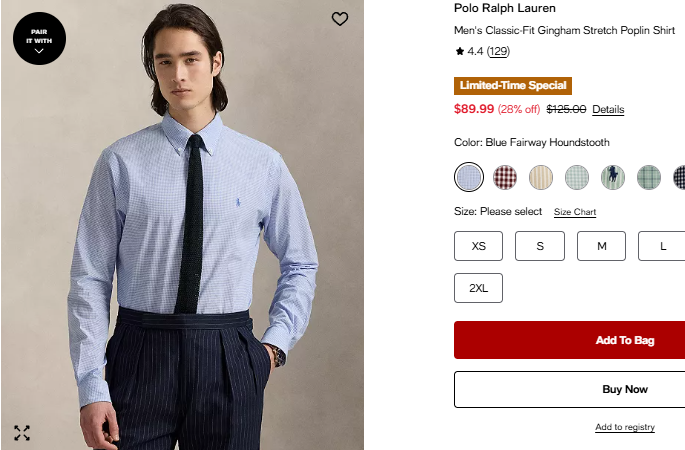This screenshot has height=450, width=685.
Task: Open full-screen image view with expand icon
Action: click(22, 433)
